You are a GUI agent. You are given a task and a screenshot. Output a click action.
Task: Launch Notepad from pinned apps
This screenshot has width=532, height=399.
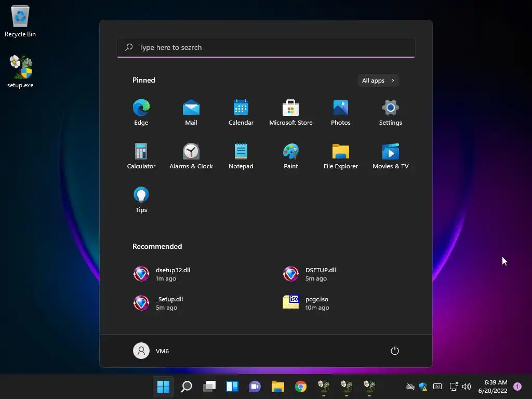[241, 156]
